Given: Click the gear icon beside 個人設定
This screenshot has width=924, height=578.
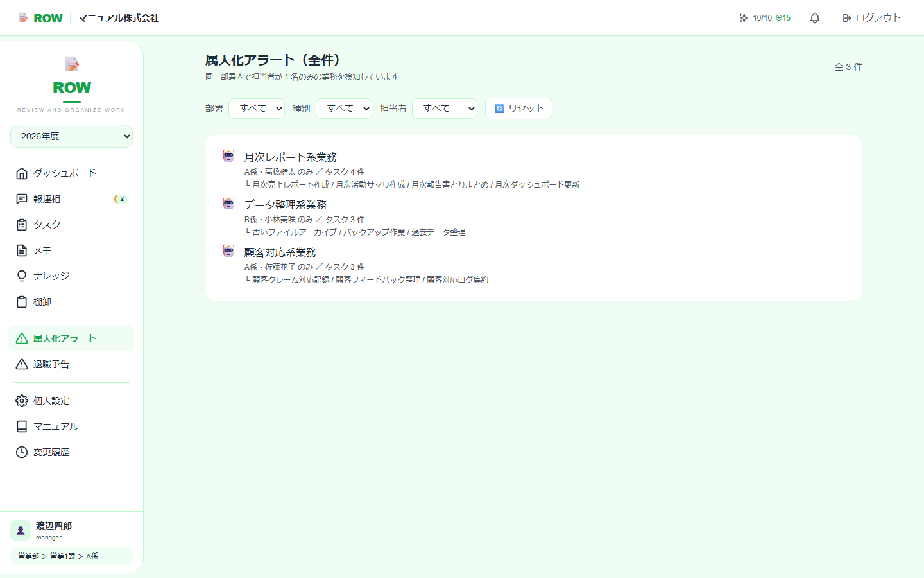Looking at the screenshot, I should pyautogui.click(x=22, y=401).
